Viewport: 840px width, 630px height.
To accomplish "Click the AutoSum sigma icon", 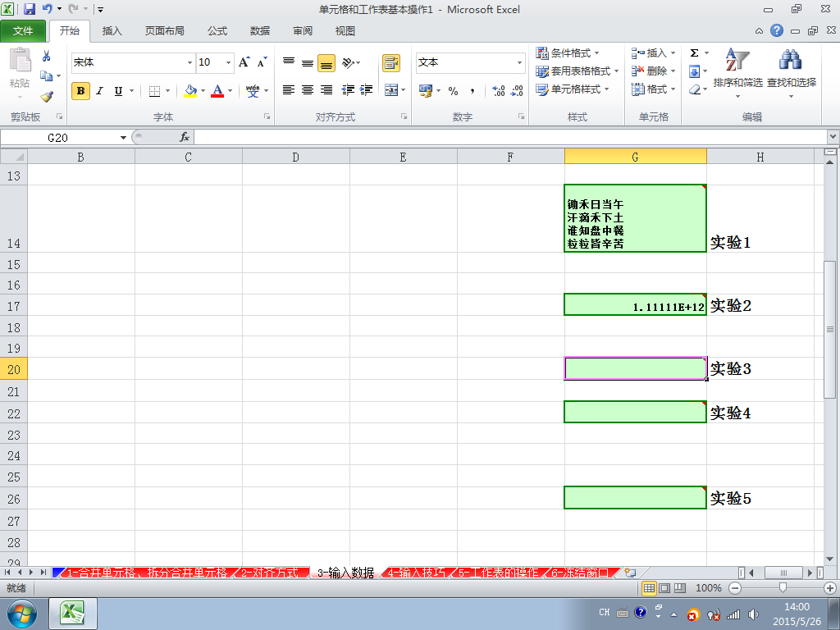I will (x=694, y=53).
